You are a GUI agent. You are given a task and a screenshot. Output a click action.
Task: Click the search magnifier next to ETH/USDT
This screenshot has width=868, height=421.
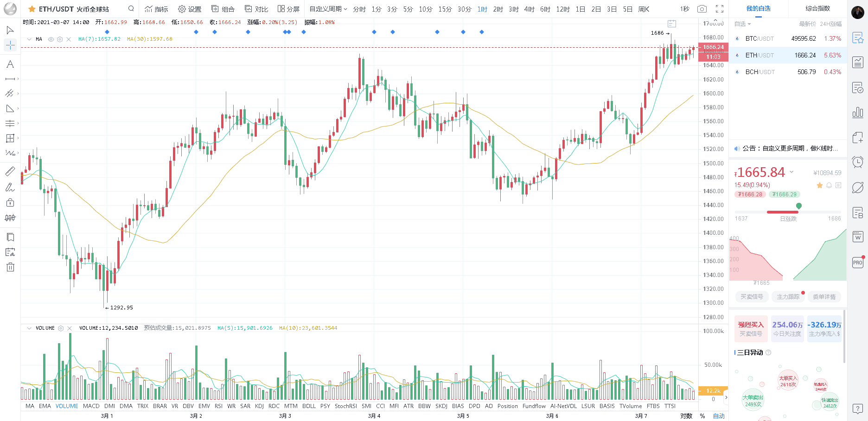(x=131, y=8)
